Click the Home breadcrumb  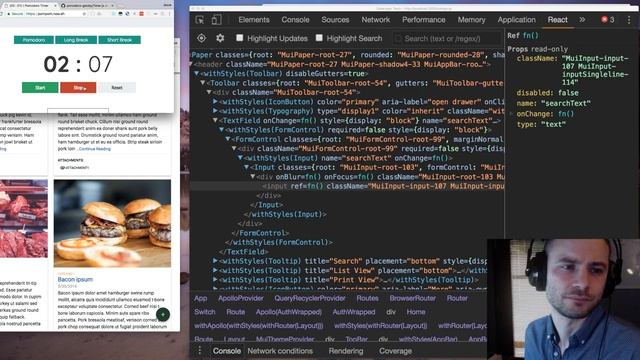coord(416,312)
